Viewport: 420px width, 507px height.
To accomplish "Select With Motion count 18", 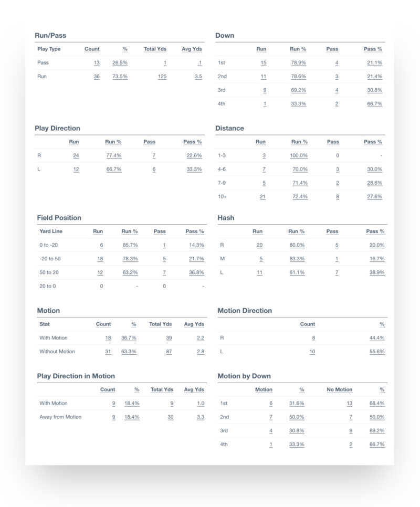I will coord(108,337).
